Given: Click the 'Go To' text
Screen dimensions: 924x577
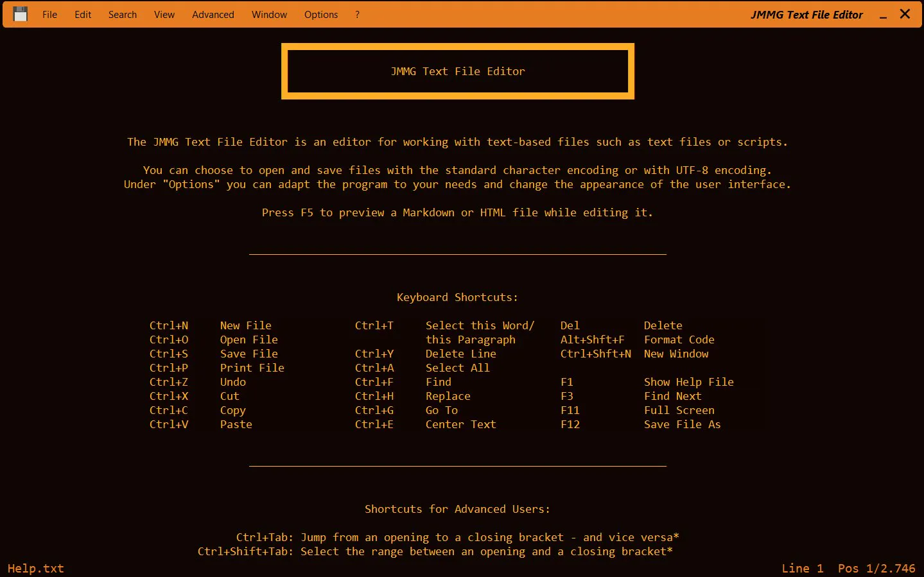Looking at the screenshot, I should pyautogui.click(x=442, y=410).
